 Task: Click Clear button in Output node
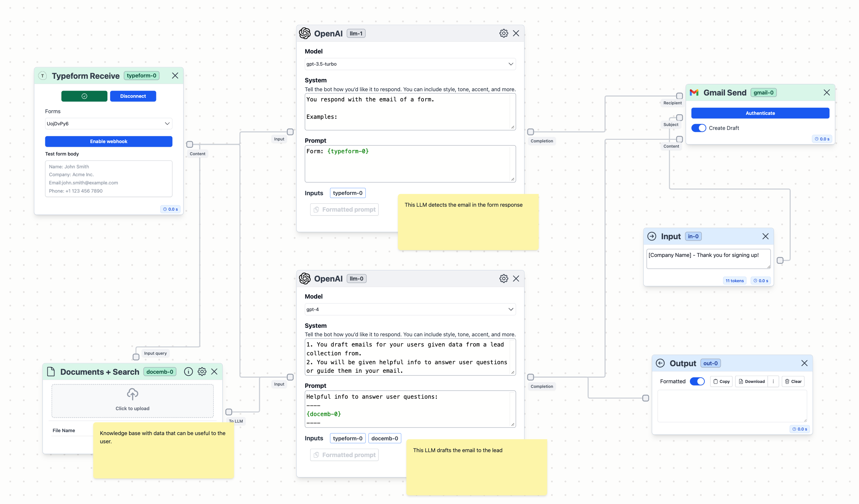(793, 381)
